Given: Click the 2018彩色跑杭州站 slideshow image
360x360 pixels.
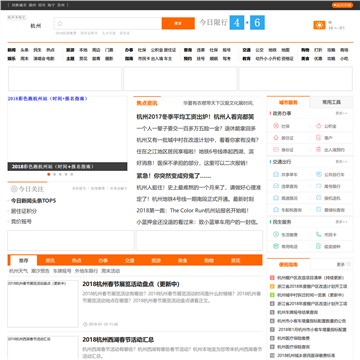Looking at the screenshot, I should 67,133.
